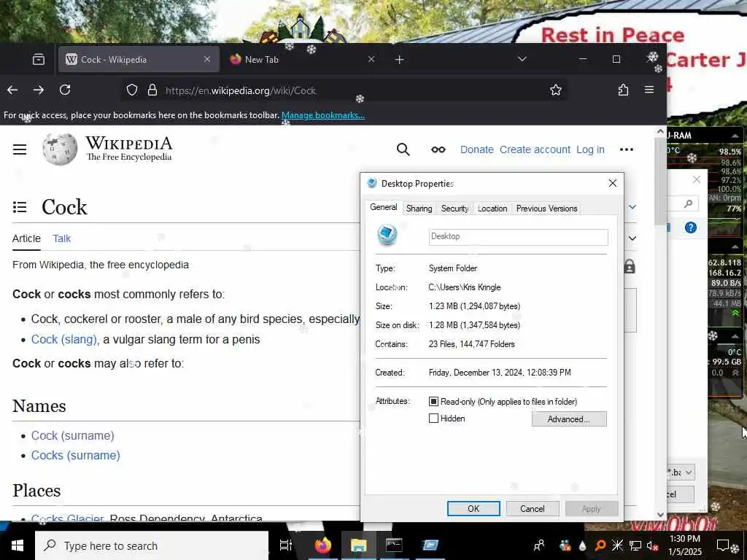Open a new Firefox tab
The image size is (747, 560).
pyautogui.click(x=400, y=60)
